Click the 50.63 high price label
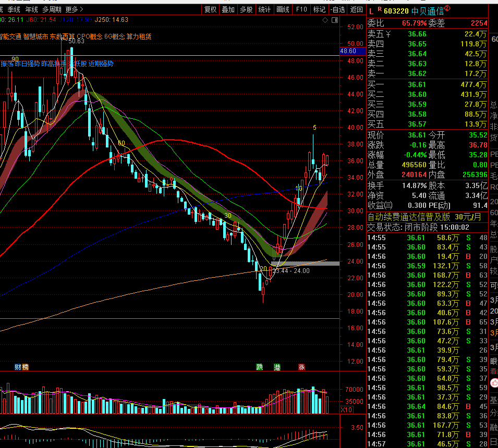This screenshot has height=448, width=498. 76,41
